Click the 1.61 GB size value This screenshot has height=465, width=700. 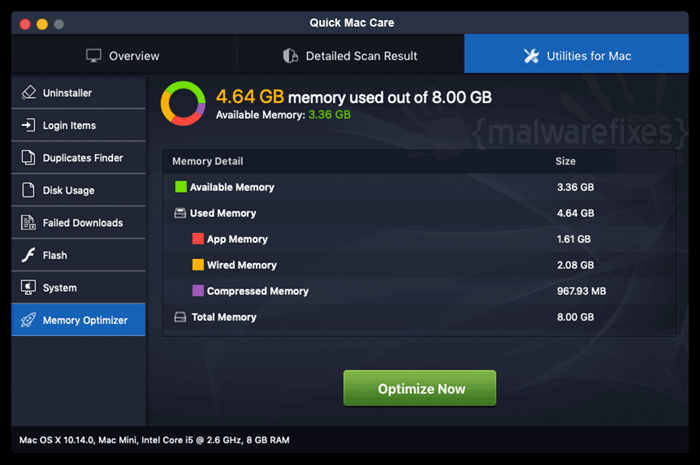574,239
